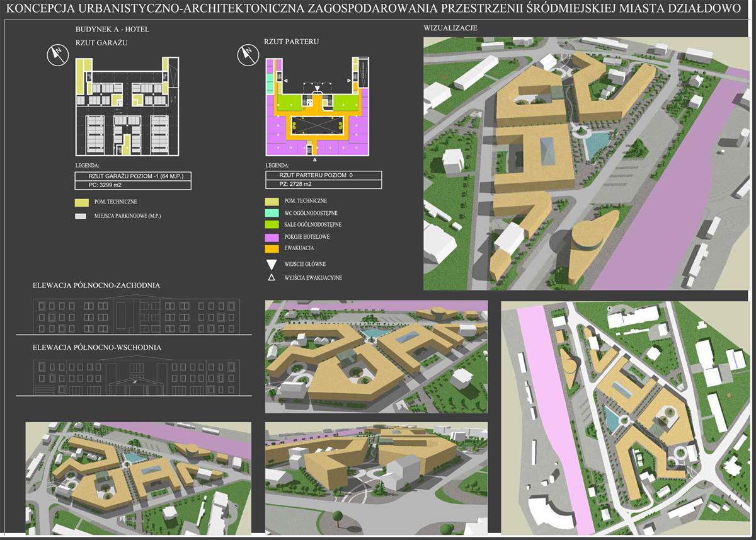This screenshot has width=756, height=540.
Task: Click the WYJŚCIA EWAKUACYJNE outlined triangle symbol
Action: point(272,277)
